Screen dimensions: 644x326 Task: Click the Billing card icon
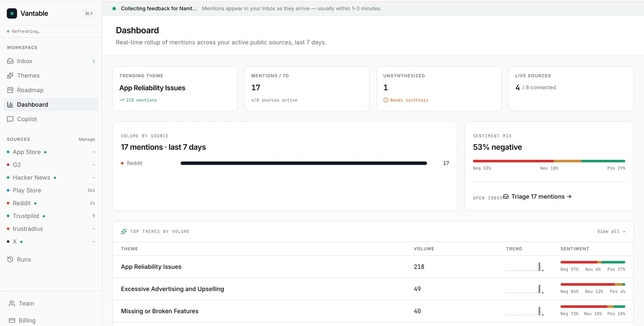point(12,320)
